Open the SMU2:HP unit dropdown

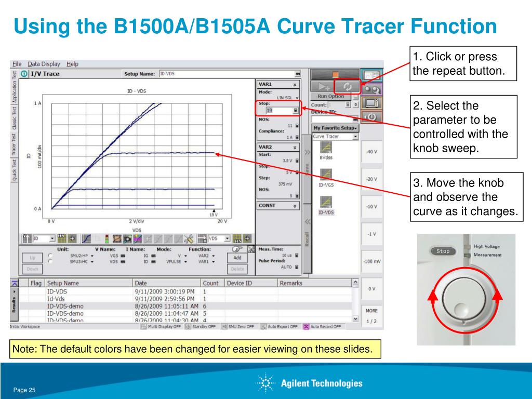pos(92,256)
